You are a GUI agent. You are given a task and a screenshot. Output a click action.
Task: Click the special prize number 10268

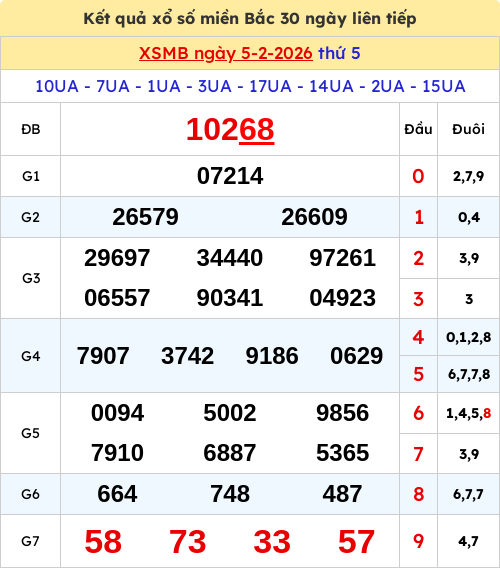point(230,129)
